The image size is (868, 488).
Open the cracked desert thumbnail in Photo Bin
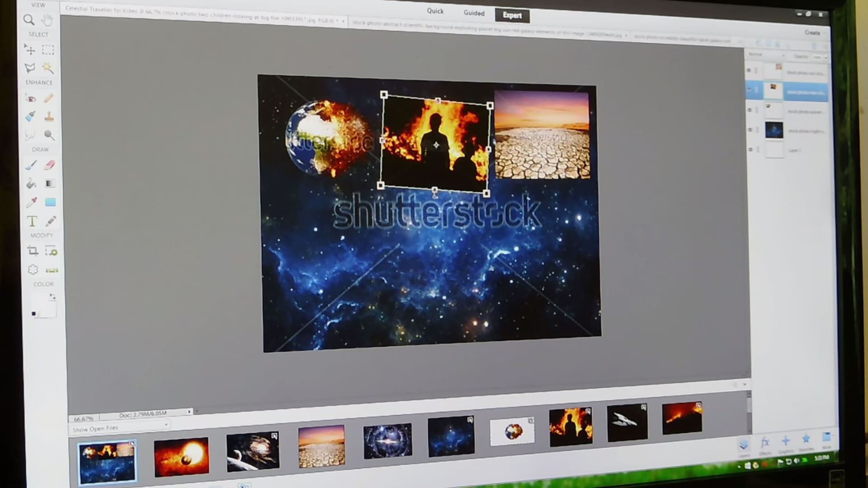[x=321, y=446]
